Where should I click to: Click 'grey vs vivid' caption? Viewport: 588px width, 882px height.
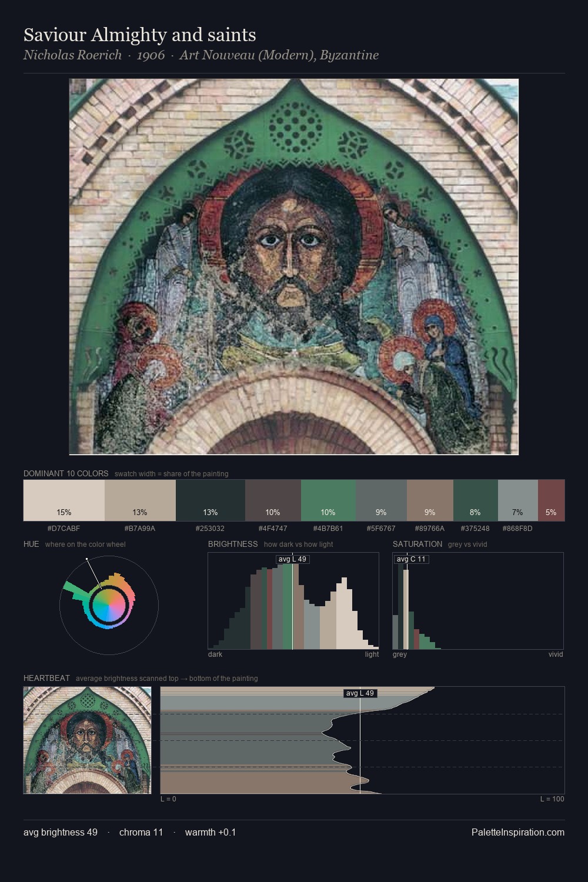[x=467, y=544]
